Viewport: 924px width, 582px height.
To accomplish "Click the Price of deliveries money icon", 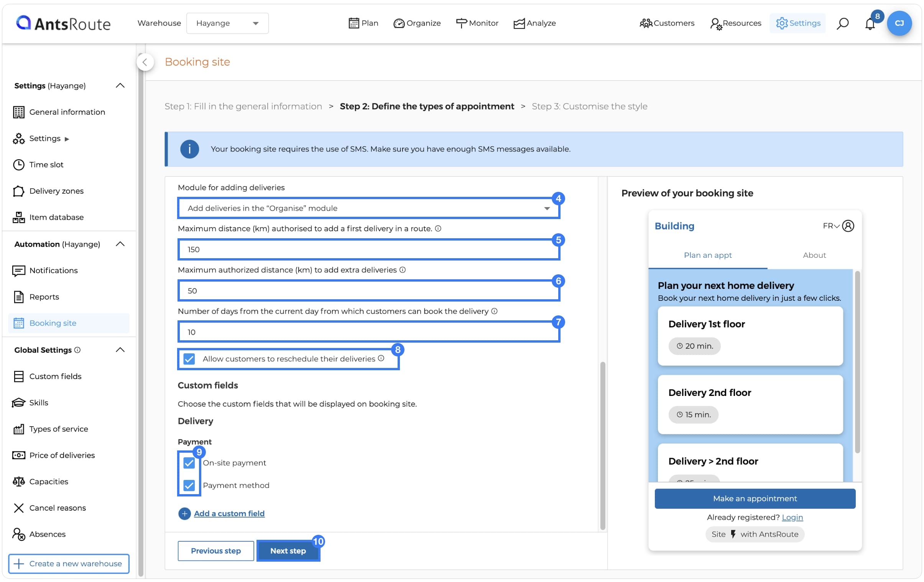I will 18,455.
